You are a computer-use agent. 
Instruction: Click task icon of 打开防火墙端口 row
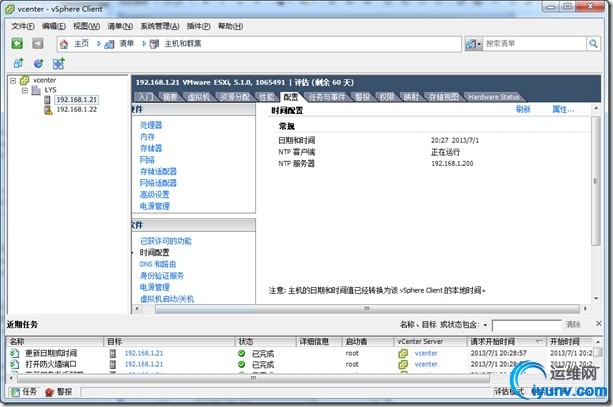(15, 364)
